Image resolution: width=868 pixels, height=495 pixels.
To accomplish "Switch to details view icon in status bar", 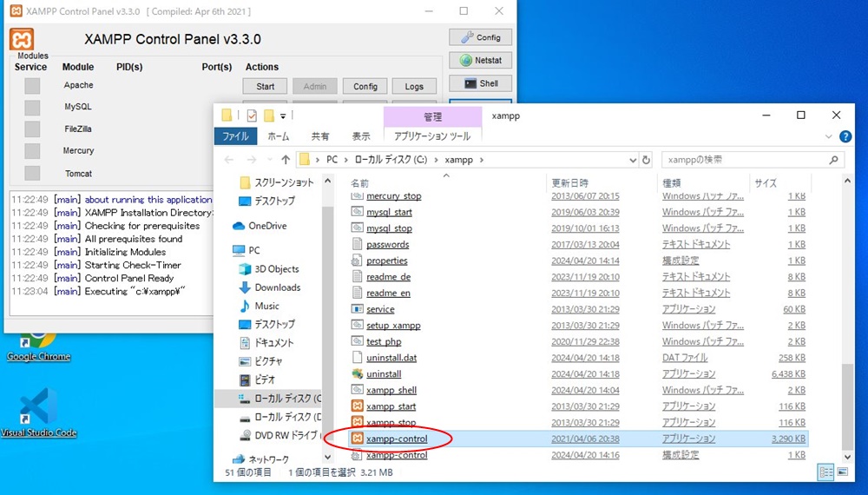I will [x=825, y=472].
